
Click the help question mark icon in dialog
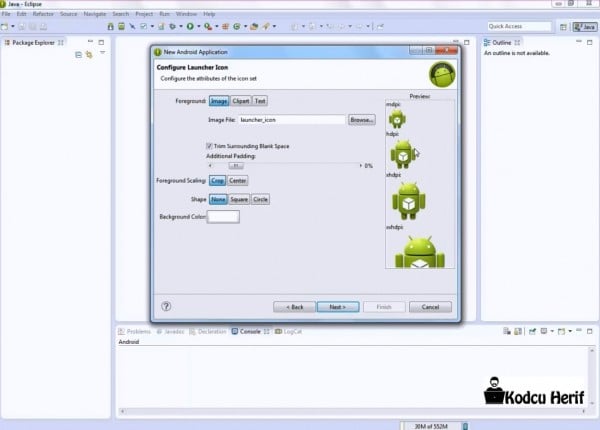(166, 306)
